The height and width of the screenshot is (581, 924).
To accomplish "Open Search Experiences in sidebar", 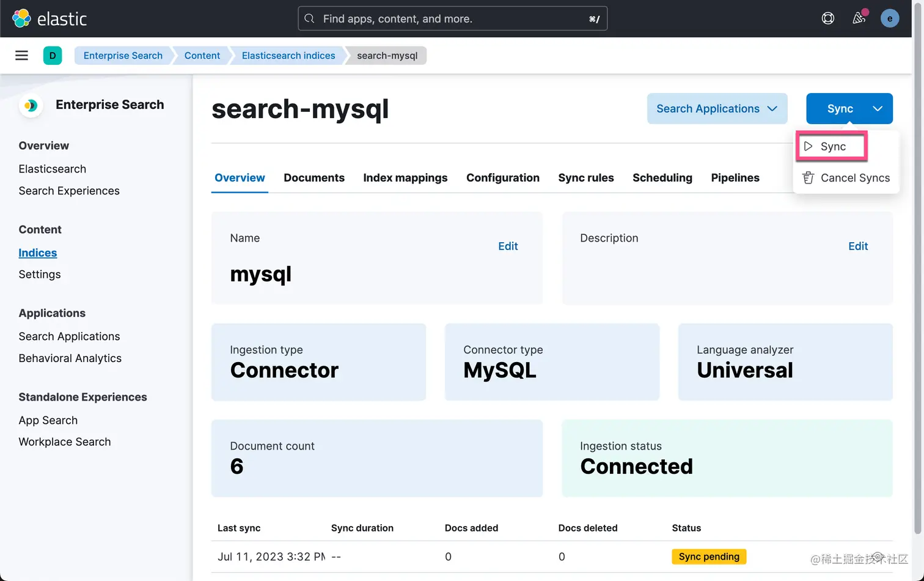I will [69, 191].
